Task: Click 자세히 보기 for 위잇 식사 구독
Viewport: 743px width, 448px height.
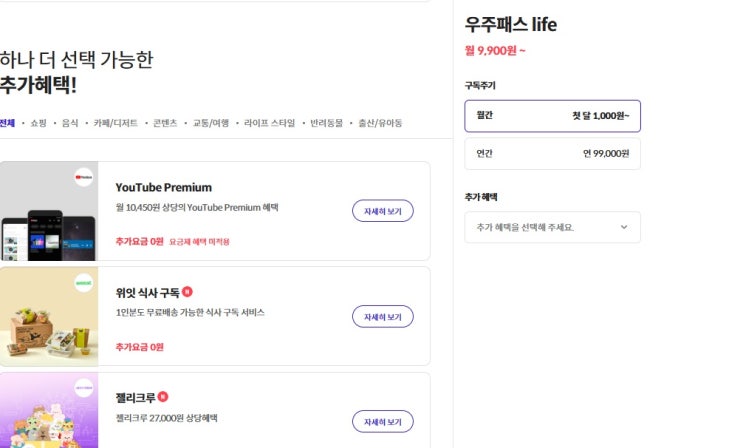Action: click(x=382, y=316)
